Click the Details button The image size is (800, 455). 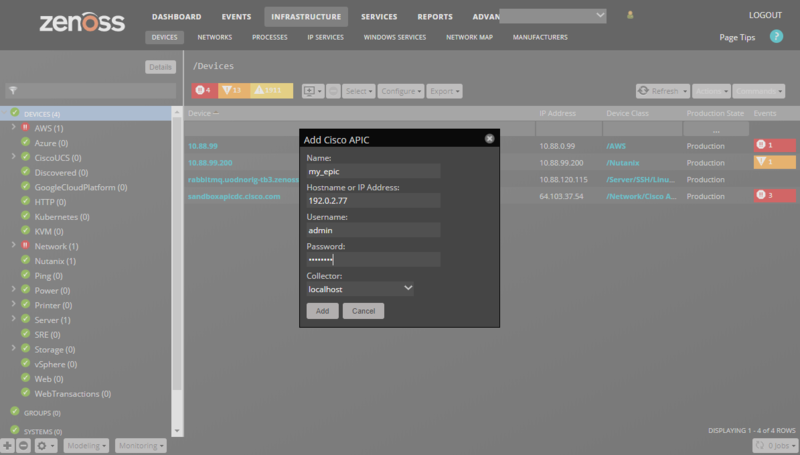160,67
